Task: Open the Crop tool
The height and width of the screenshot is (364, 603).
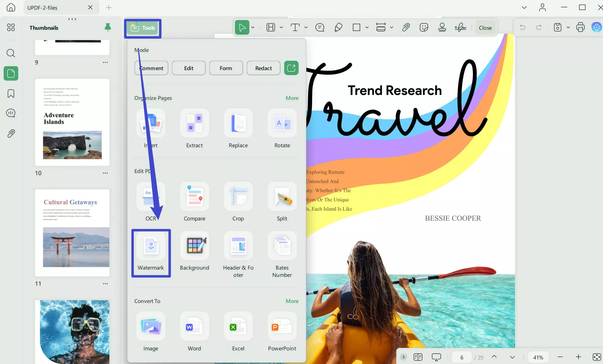Action: 238,202
